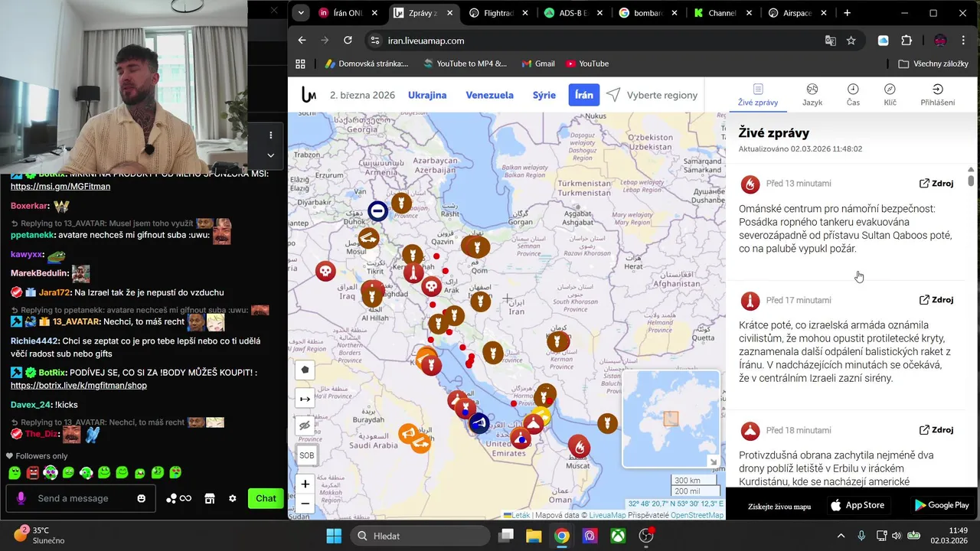Open the apps grid in bookmarks bar
The height and width of the screenshot is (551, 980).
click(300, 64)
